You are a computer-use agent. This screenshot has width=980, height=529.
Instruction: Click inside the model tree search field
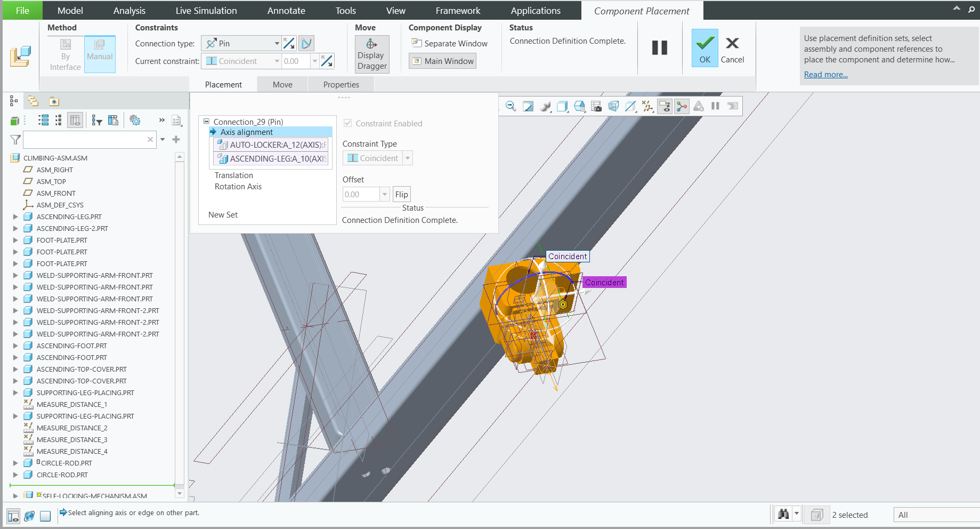(85, 139)
